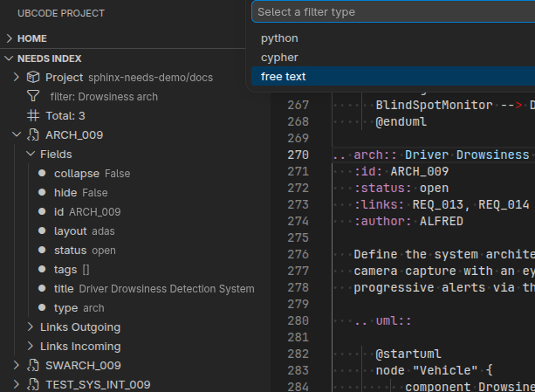
Task: Click the SWARCH_009 file icon
Action: coord(33,366)
